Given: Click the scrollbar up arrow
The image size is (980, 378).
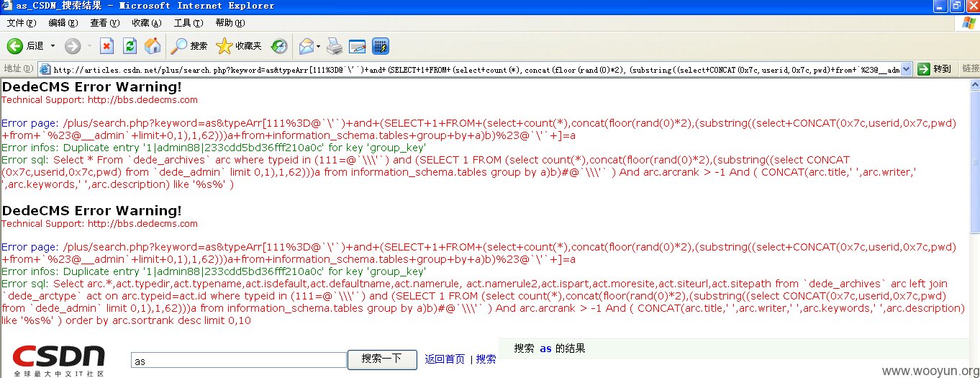Looking at the screenshot, I should [x=974, y=84].
